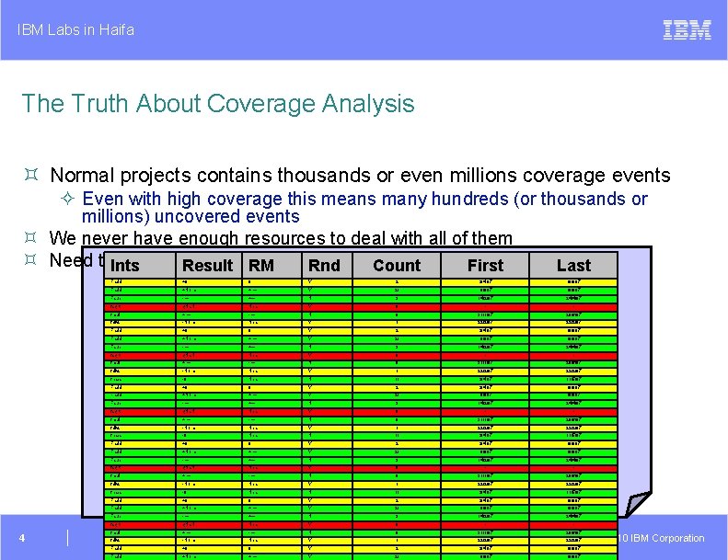Click the bullet marker before 'Normal projects'
The height and width of the screenshot is (560, 728).
[x=30, y=175]
